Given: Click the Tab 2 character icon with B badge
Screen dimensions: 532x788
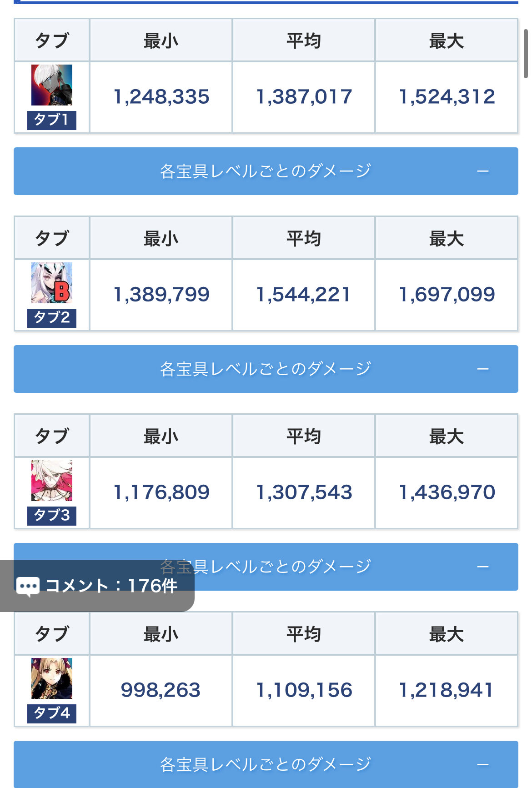Looking at the screenshot, I should coord(52,283).
